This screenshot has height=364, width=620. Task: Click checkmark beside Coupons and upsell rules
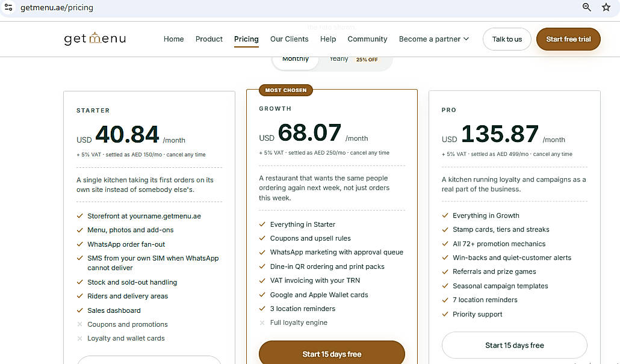pyautogui.click(x=262, y=238)
